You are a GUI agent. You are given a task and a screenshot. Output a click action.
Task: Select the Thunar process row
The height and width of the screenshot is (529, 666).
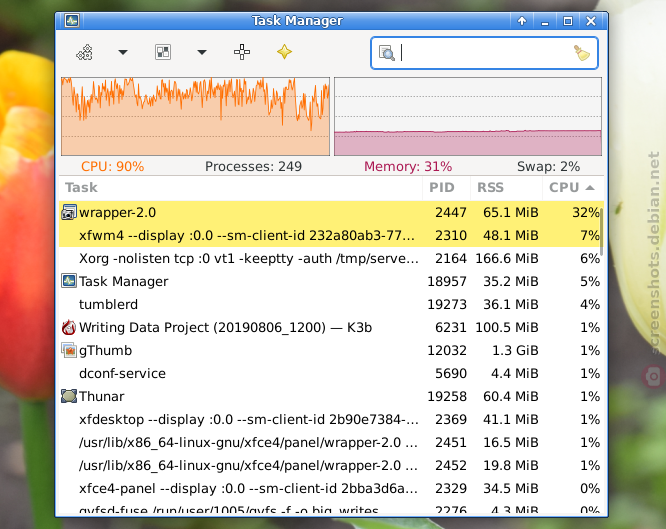pos(331,396)
